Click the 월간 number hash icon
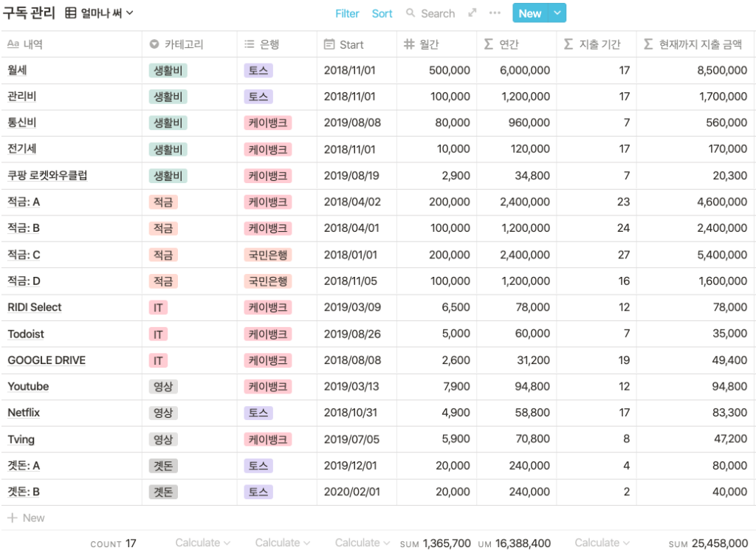This screenshot has height=553, width=756. [x=409, y=44]
